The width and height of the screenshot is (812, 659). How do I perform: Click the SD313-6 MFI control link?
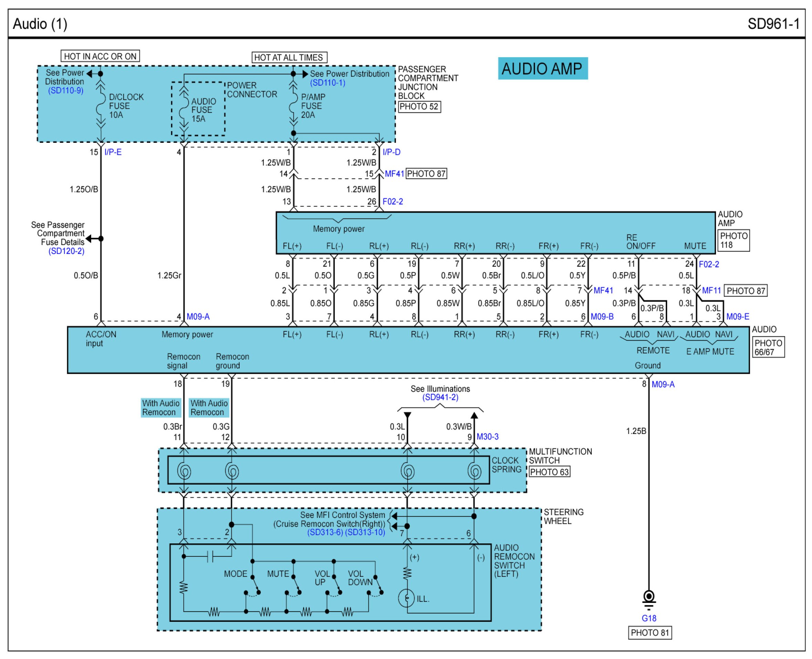tap(325, 533)
